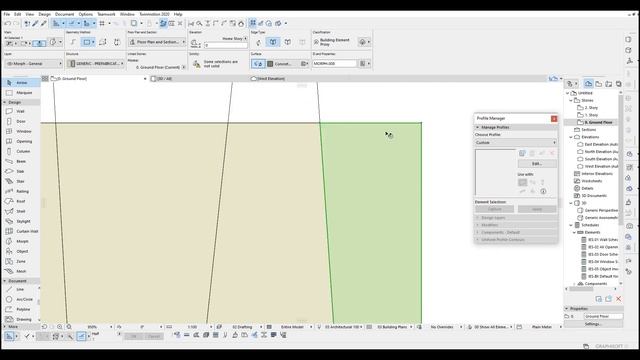Screen dimensions: 640x360
Task: Select the Polyline tool
Action: [x=21, y=309]
